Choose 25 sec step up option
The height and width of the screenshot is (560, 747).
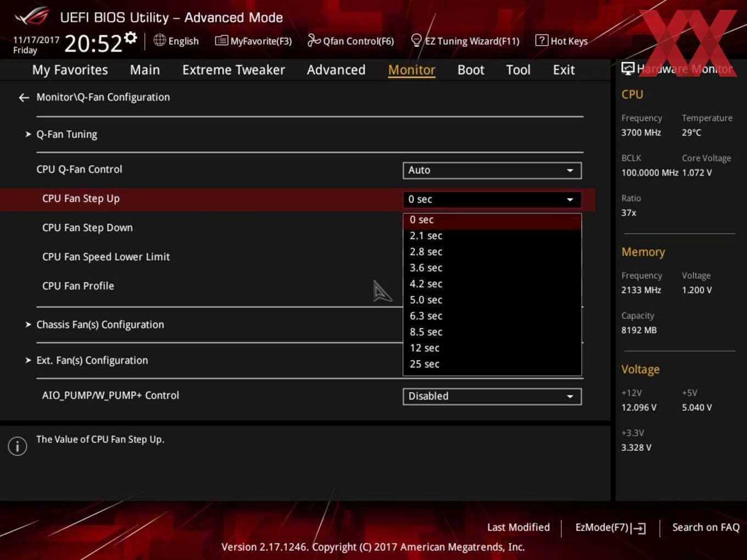pos(492,364)
